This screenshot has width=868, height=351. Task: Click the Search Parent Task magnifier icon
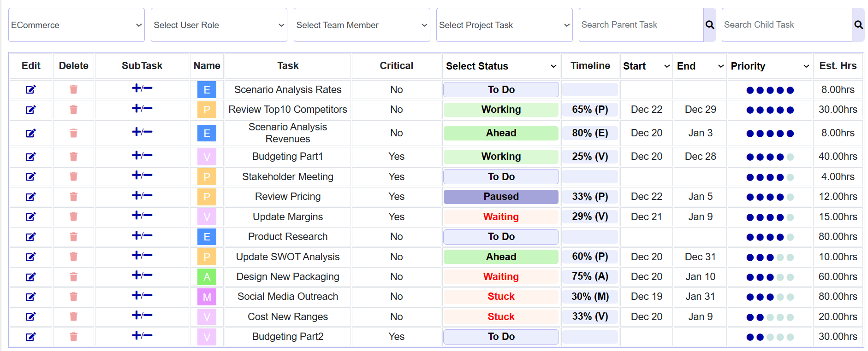point(710,25)
